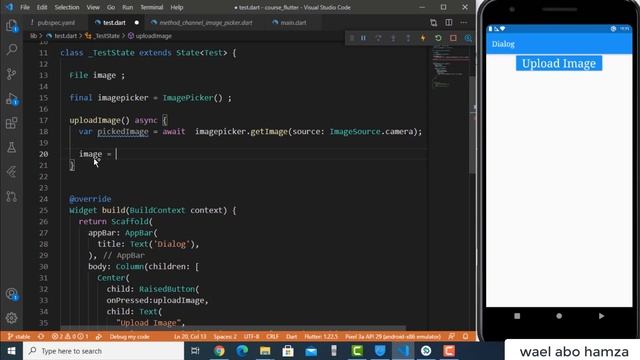Click the unsaved dot on test.dart tab

(x=137, y=23)
